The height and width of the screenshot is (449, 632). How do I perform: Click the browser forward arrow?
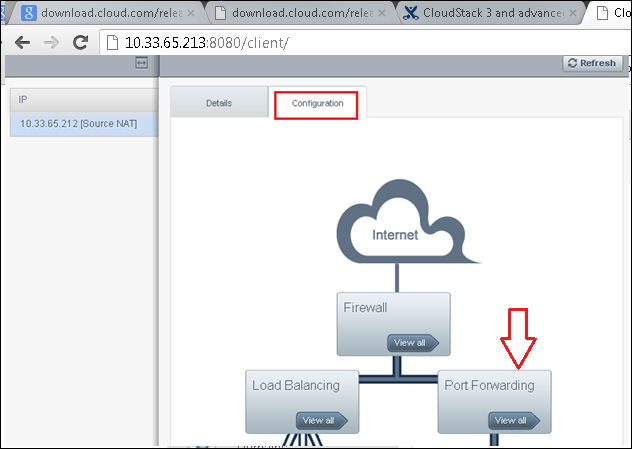coord(50,44)
